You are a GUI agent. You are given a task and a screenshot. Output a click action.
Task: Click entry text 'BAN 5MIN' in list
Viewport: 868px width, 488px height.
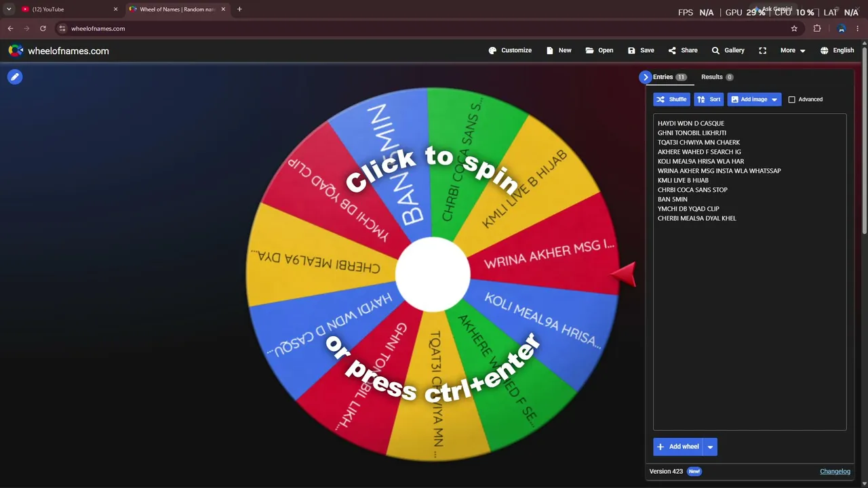click(672, 199)
